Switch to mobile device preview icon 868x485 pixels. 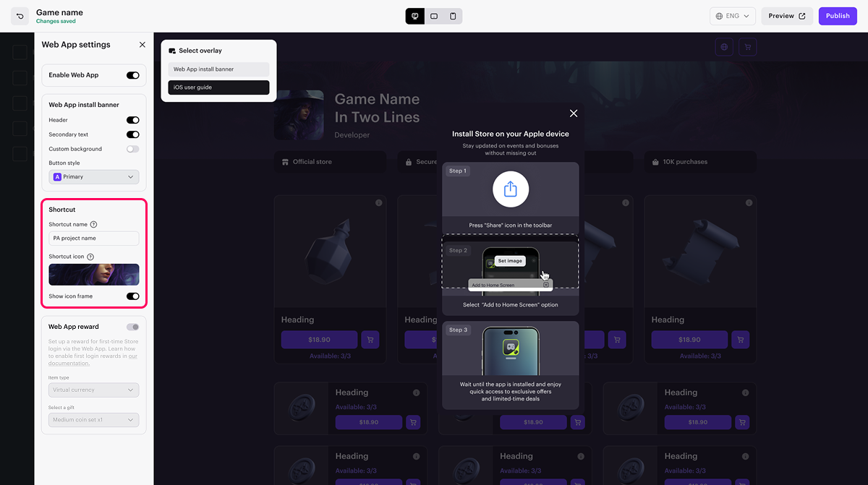453,16
